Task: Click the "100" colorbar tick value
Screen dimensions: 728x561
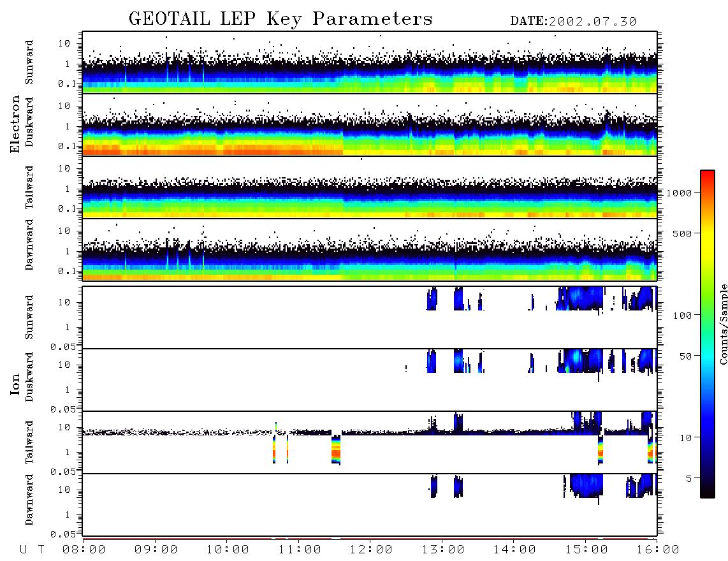Action: click(682, 316)
